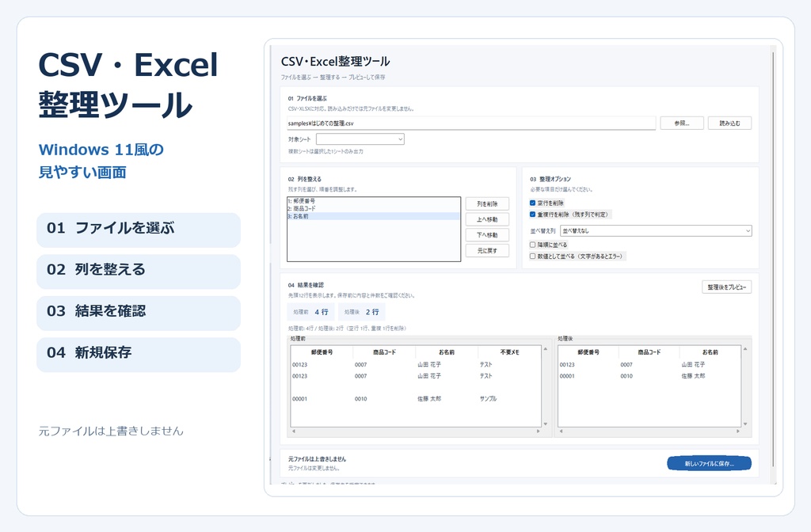Click the 読み込む load button
811x532 pixels.
click(729, 123)
